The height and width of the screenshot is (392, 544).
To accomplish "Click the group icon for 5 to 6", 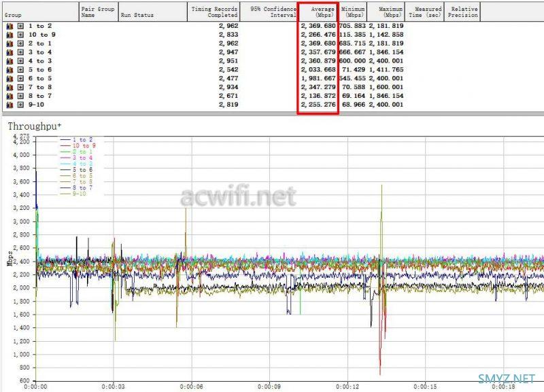I will click(x=10, y=70).
